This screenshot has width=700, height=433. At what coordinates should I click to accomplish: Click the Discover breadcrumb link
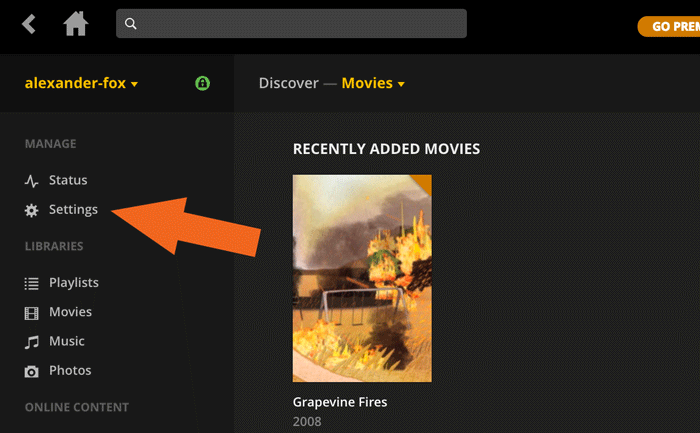click(x=288, y=83)
